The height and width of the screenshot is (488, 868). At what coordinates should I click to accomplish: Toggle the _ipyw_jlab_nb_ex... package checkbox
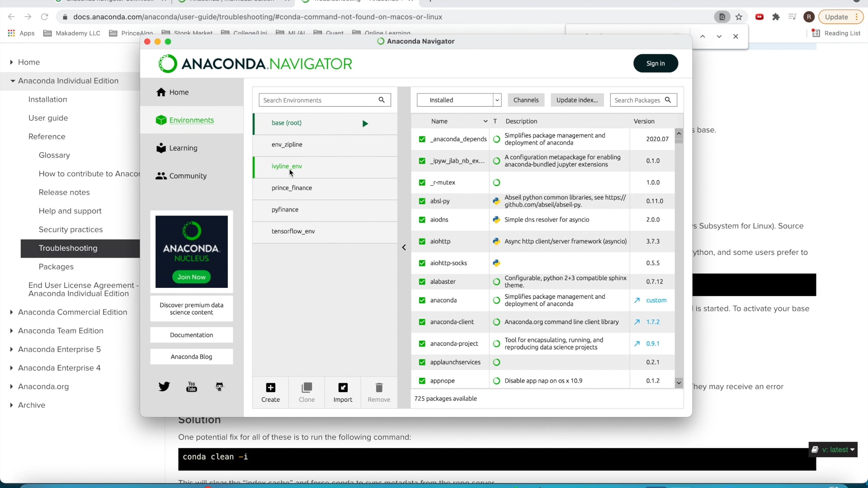tap(422, 161)
